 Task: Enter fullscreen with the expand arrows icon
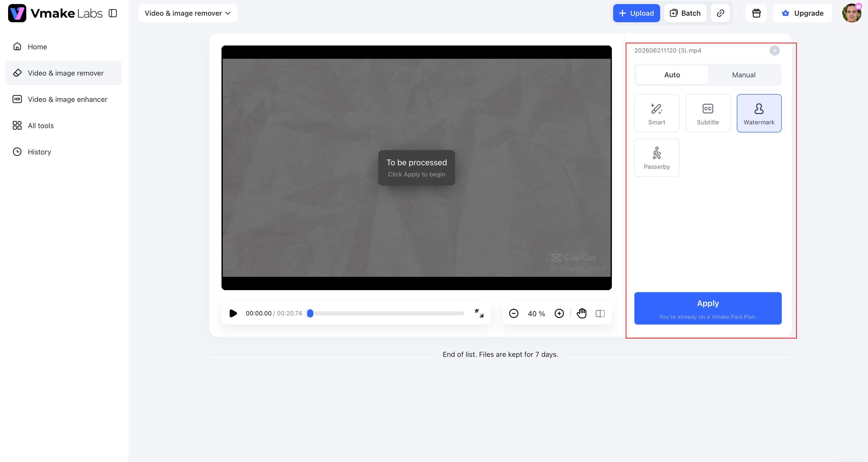tap(479, 313)
